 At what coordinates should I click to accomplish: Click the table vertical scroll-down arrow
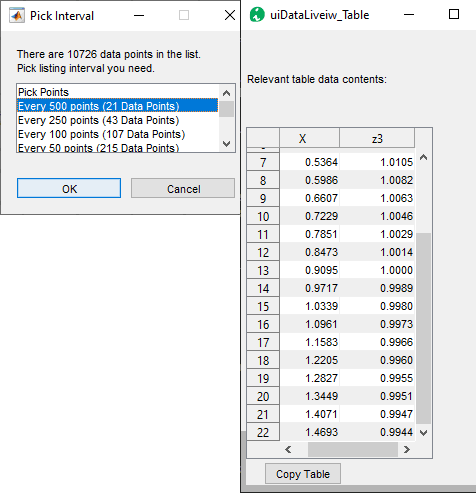(423, 433)
